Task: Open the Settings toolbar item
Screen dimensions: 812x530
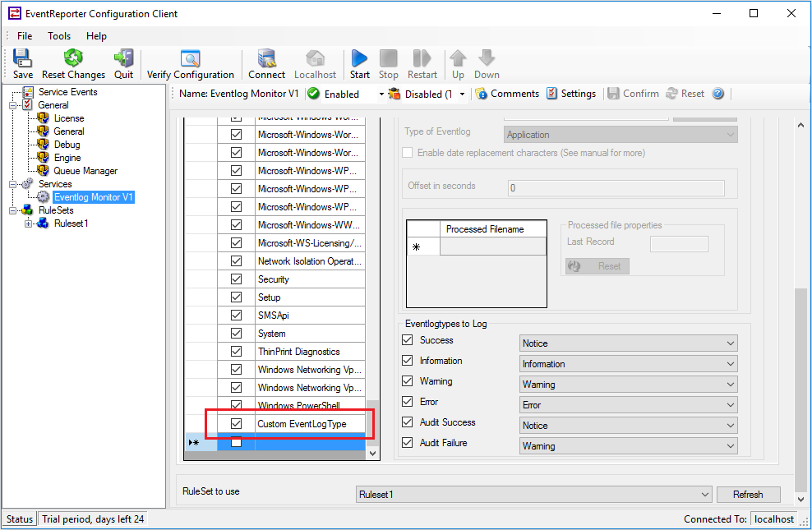Action: (x=571, y=94)
